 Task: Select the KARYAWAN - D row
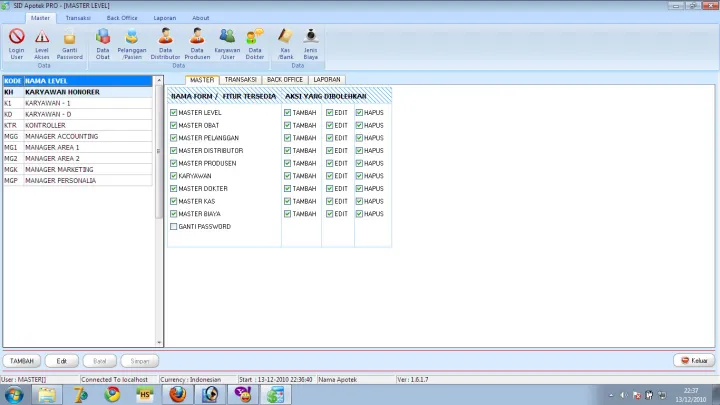click(78, 114)
